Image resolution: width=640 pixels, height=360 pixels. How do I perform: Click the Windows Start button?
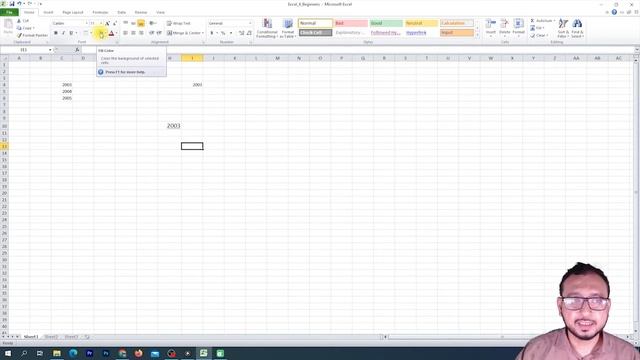click(x=8, y=353)
